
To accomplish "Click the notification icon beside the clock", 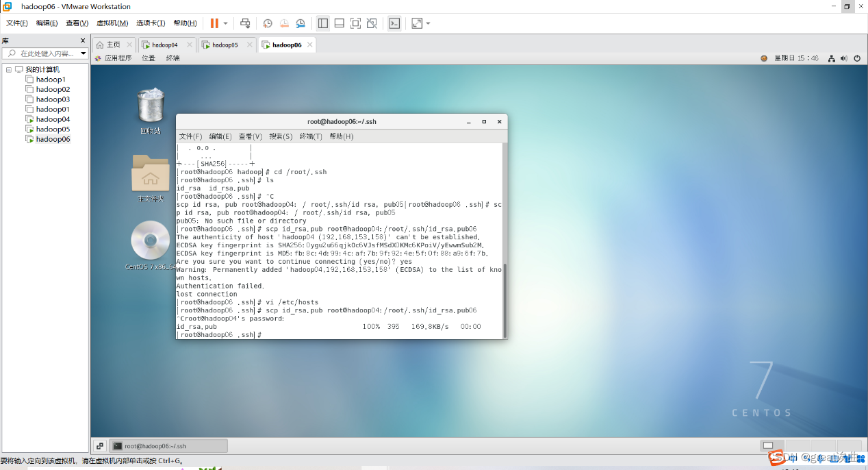I will coord(764,58).
